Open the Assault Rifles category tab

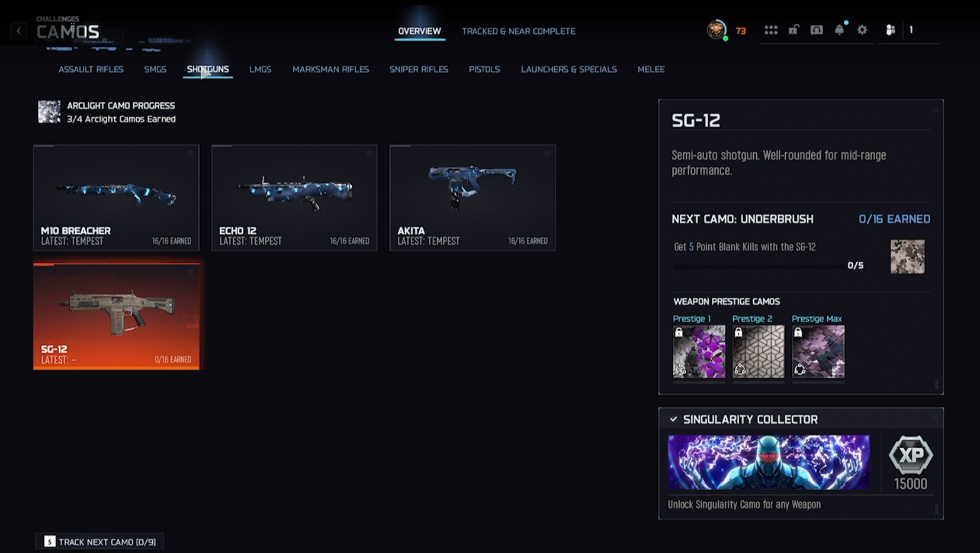tap(91, 69)
